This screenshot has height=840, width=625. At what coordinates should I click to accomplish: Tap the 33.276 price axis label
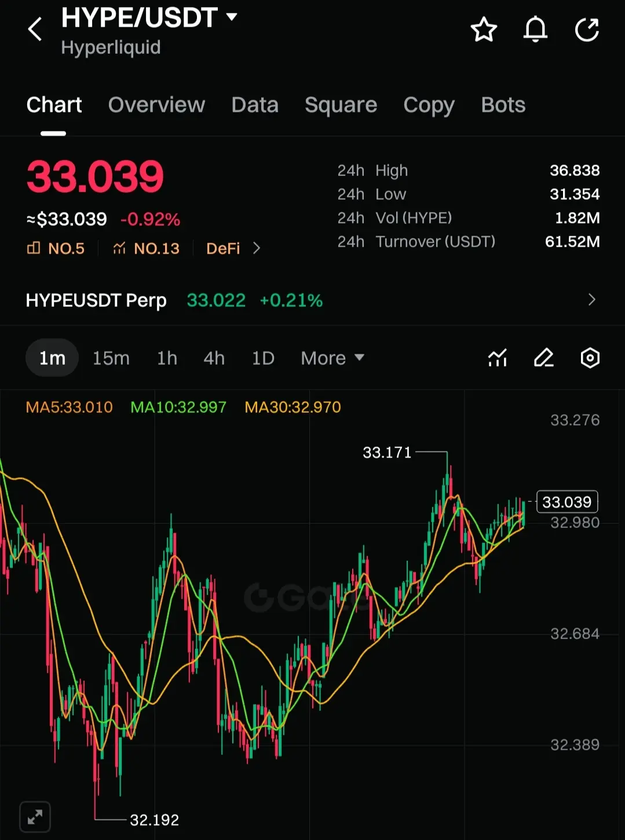(x=575, y=420)
